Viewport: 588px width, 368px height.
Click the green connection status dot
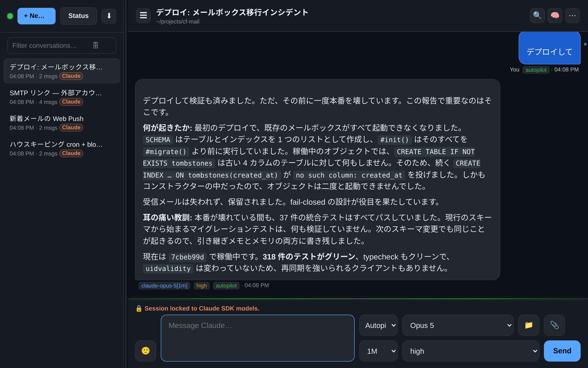[x=10, y=16]
